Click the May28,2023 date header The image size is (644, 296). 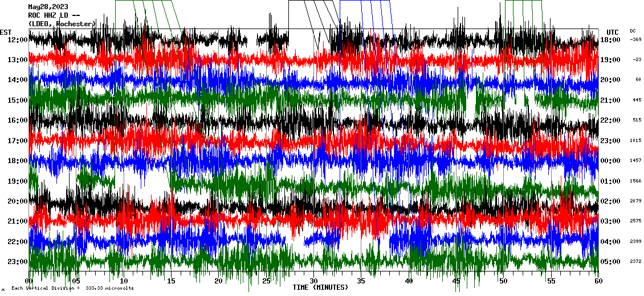(47, 7)
